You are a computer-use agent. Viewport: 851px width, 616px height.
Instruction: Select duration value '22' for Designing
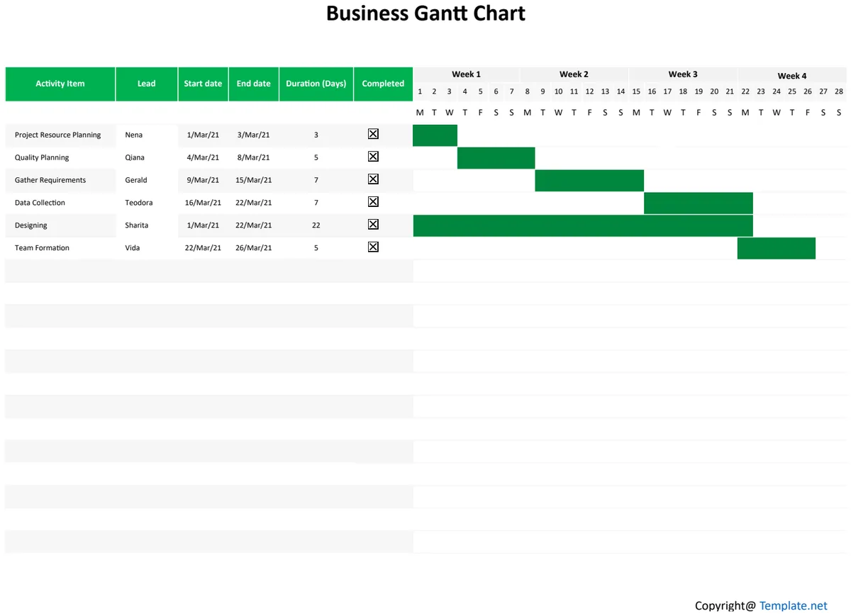tap(316, 225)
